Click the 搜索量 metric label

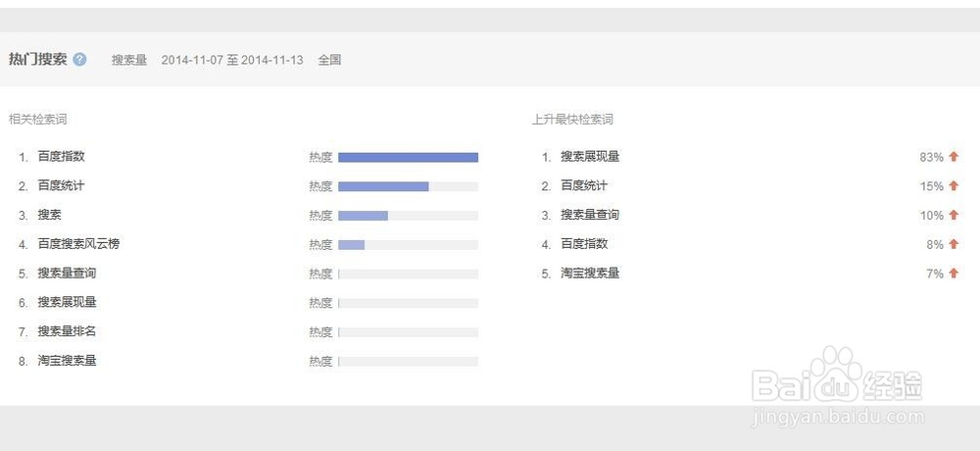[129, 60]
